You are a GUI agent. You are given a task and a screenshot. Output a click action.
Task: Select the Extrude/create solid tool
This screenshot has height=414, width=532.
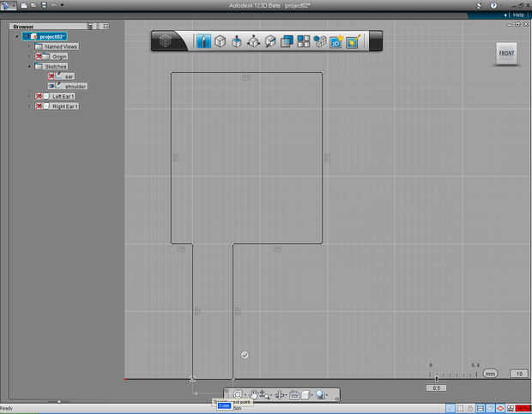coord(237,41)
